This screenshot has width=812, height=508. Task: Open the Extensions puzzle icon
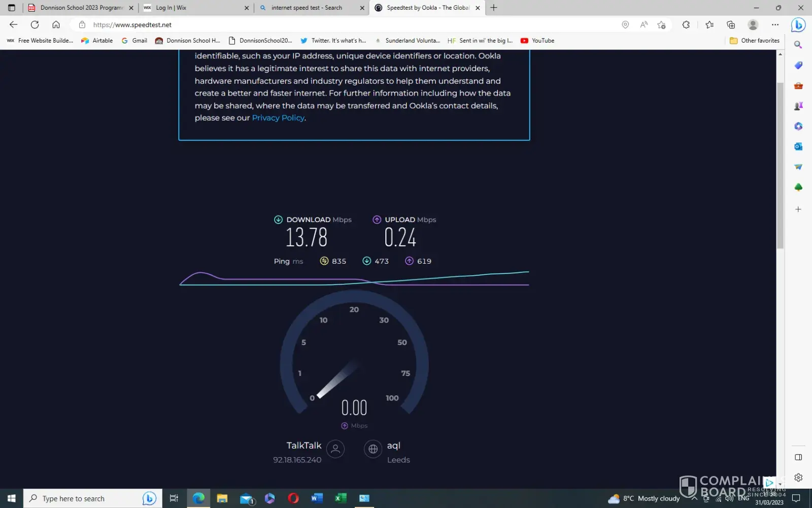coord(686,24)
